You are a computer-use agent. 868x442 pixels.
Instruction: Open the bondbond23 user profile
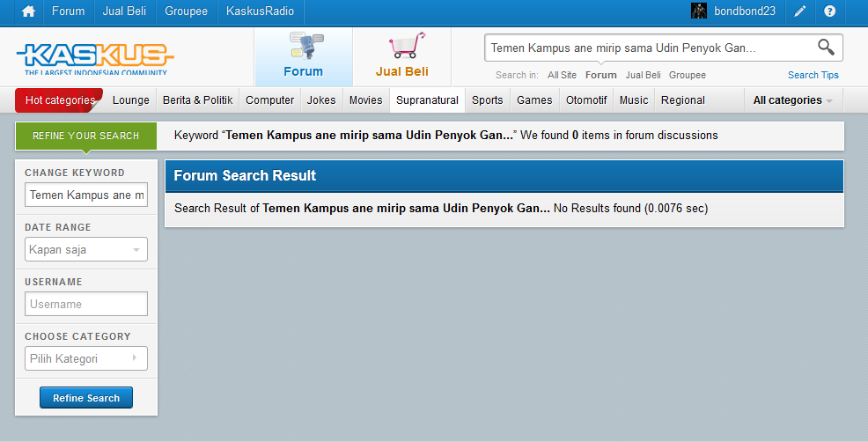tap(745, 11)
